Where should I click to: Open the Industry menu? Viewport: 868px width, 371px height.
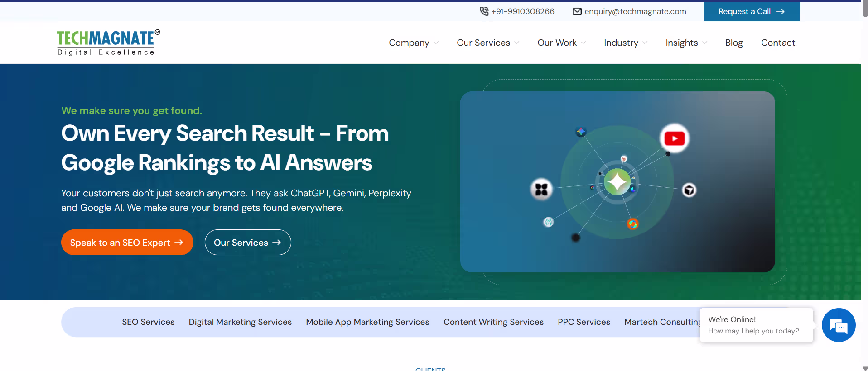(x=621, y=43)
